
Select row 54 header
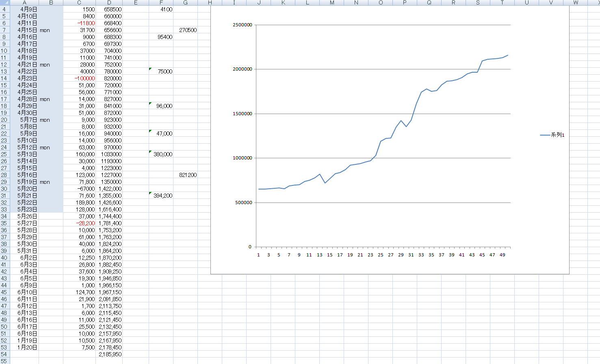(x=5, y=354)
